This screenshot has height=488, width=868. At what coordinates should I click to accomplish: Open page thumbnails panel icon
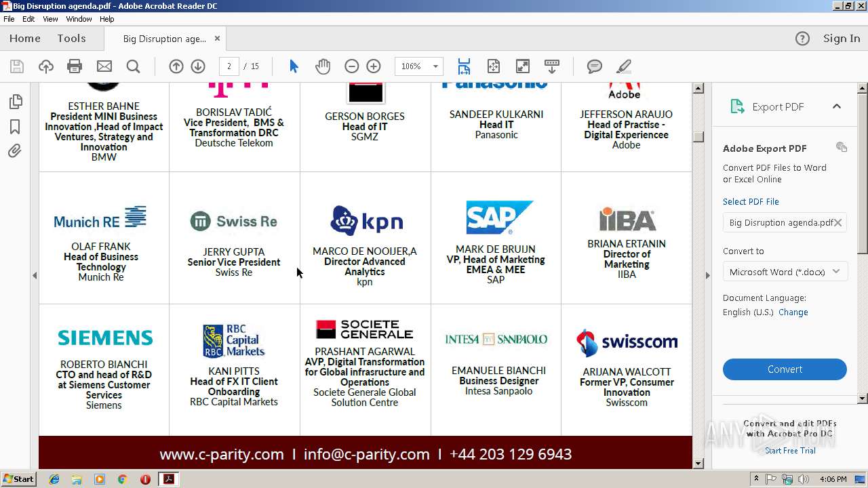[x=16, y=102]
